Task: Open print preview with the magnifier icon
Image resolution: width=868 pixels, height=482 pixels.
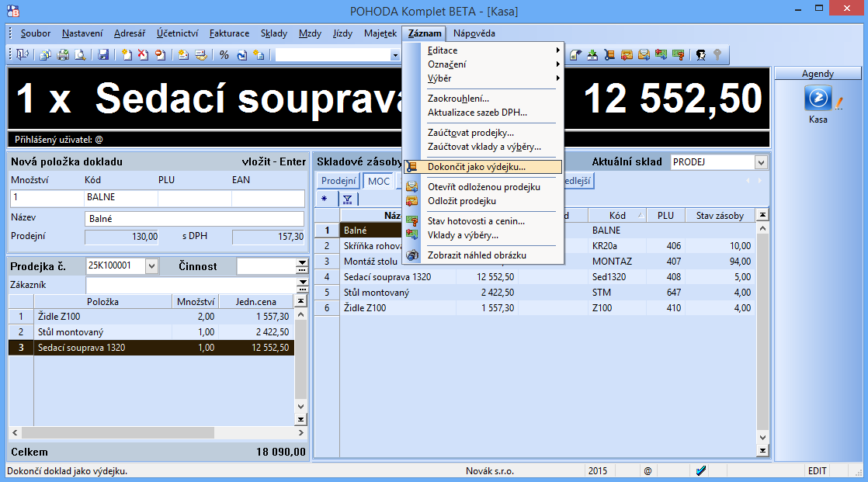Action: 80,55
